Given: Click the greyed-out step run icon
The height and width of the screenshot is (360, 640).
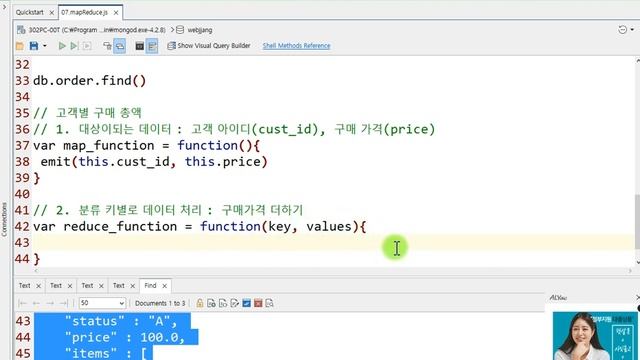Looking at the screenshot, I should [x=87, y=46].
